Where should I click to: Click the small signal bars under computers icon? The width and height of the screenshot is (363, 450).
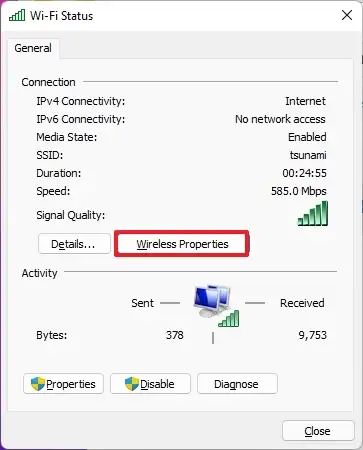tap(229, 318)
